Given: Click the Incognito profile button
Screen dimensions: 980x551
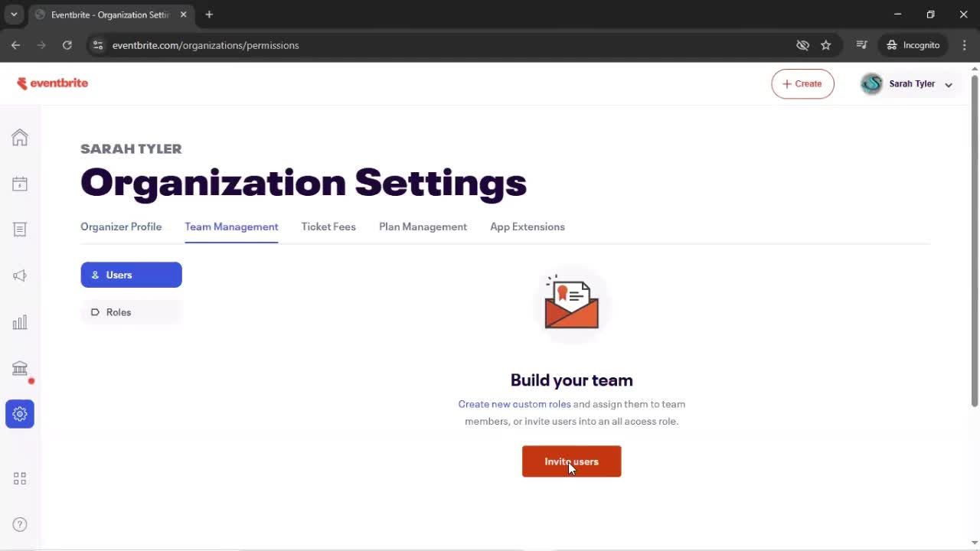Looking at the screenshot, I should click(913, 45).
